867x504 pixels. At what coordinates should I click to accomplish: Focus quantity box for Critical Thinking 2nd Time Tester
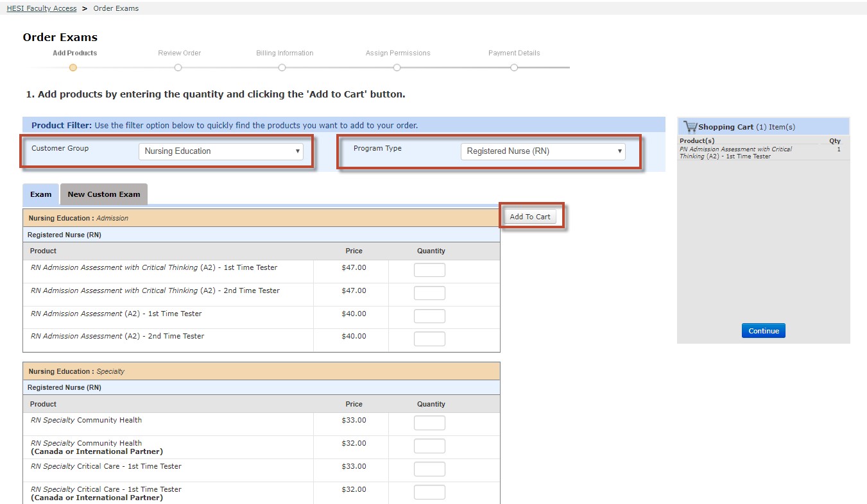(x=429, y=293)
